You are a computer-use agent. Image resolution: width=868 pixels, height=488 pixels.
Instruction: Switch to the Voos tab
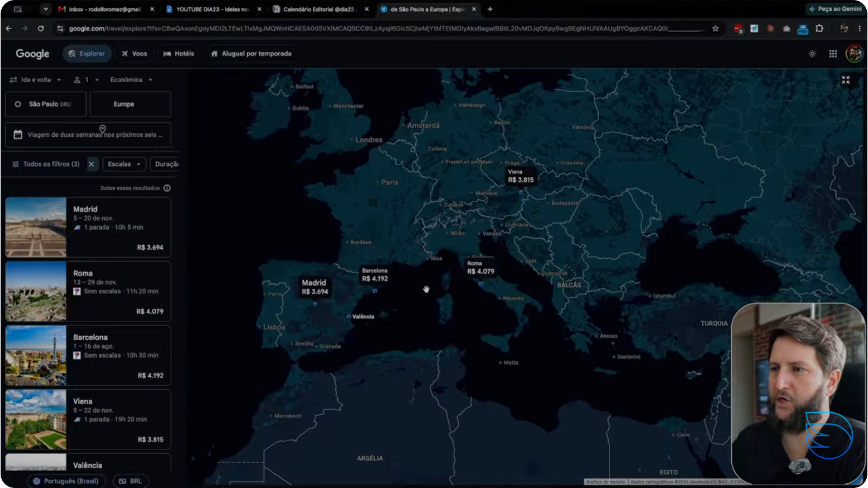[134, 54]
